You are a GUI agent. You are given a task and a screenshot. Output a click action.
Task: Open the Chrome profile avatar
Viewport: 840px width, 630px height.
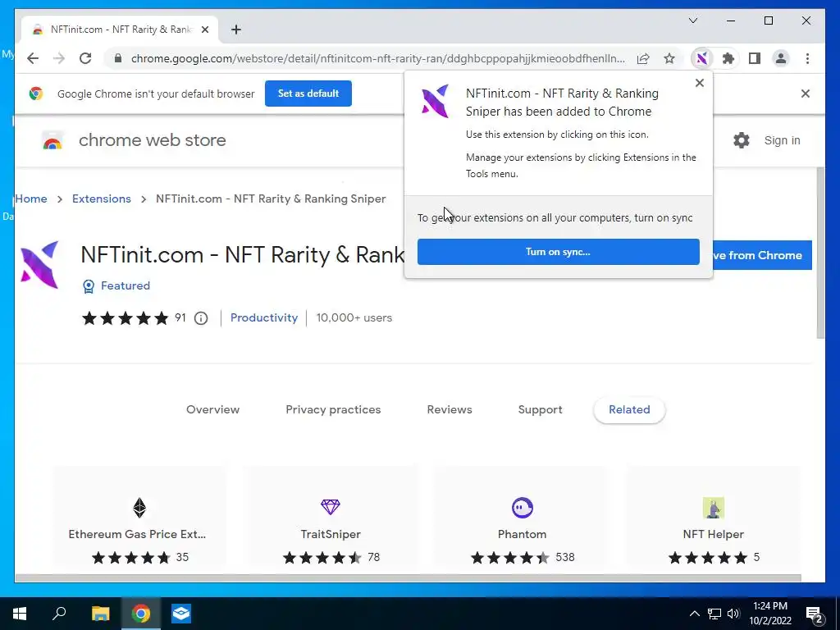point(781,58)
